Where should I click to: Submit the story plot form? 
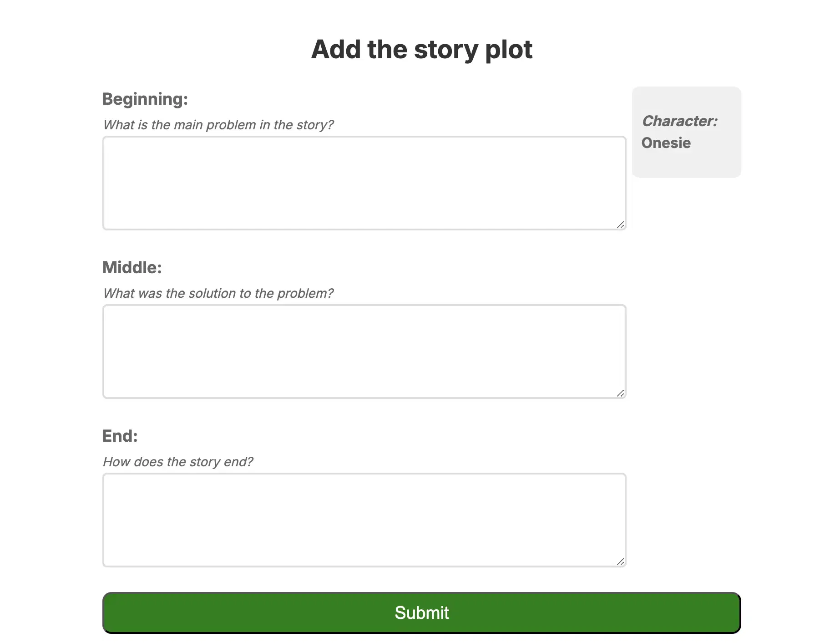click(421, 612)
